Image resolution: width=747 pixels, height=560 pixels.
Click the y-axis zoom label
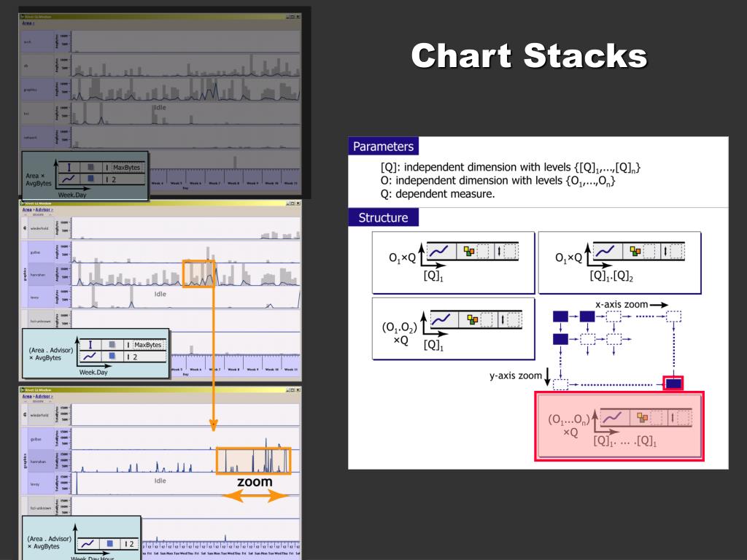tap(516, 376)
